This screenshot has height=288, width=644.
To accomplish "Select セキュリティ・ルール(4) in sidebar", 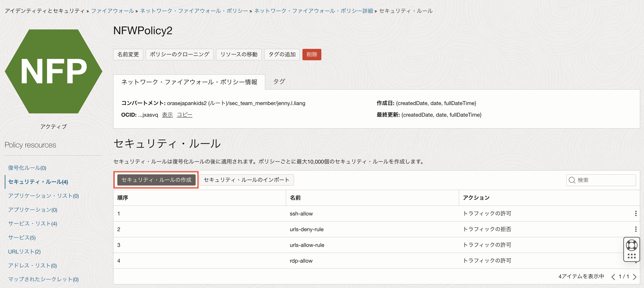I will point(38,182).
